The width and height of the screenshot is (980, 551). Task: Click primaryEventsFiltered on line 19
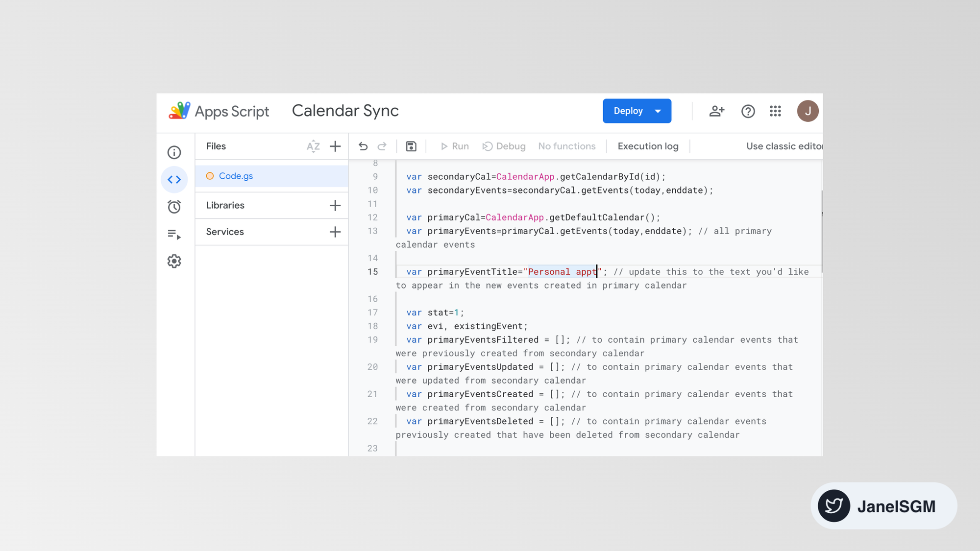[483, 340]
